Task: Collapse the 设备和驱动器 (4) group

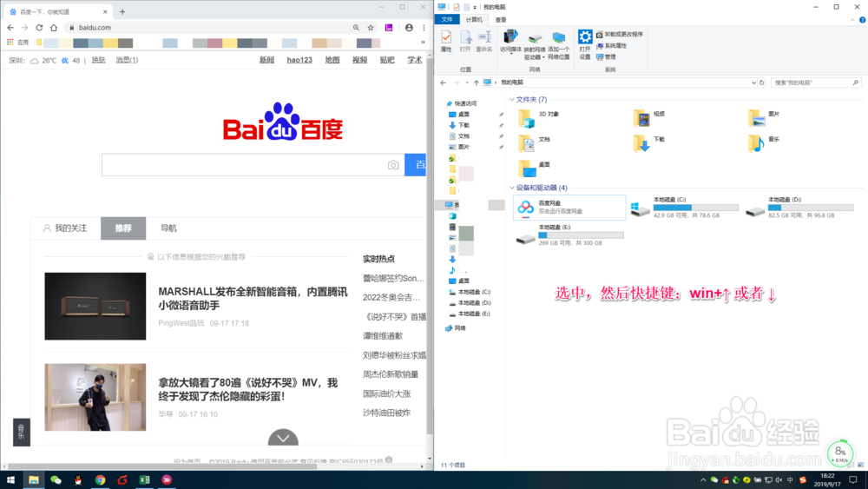Action: coord(511,188)
